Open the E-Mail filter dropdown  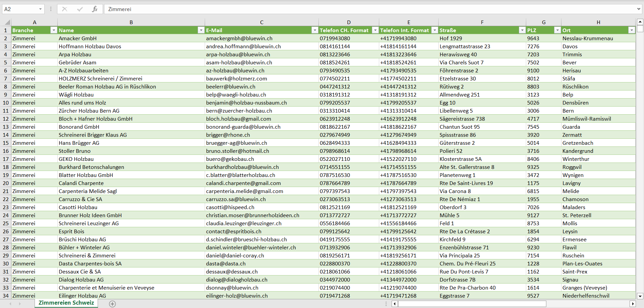(315, 30)
